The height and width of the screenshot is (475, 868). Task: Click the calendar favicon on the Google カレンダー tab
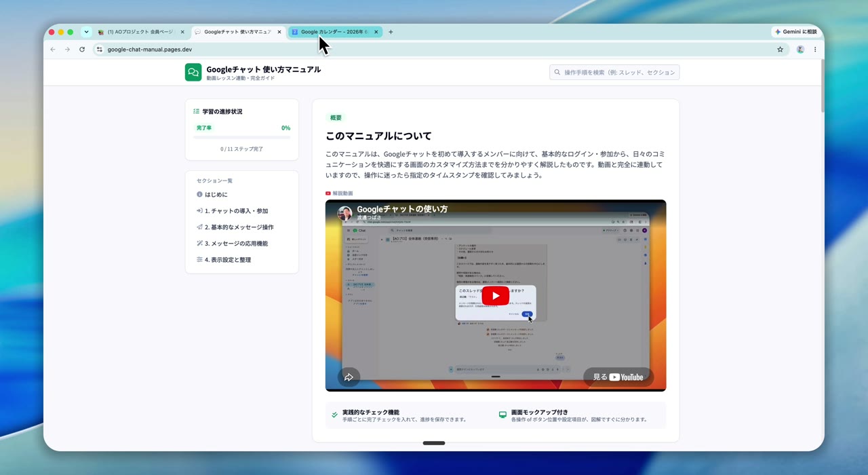tap(295, 32)
